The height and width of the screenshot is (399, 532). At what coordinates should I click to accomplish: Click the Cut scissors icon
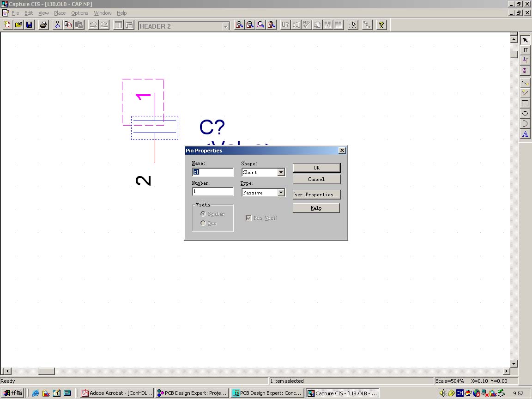pyautogui.click(x=57, y=25)
